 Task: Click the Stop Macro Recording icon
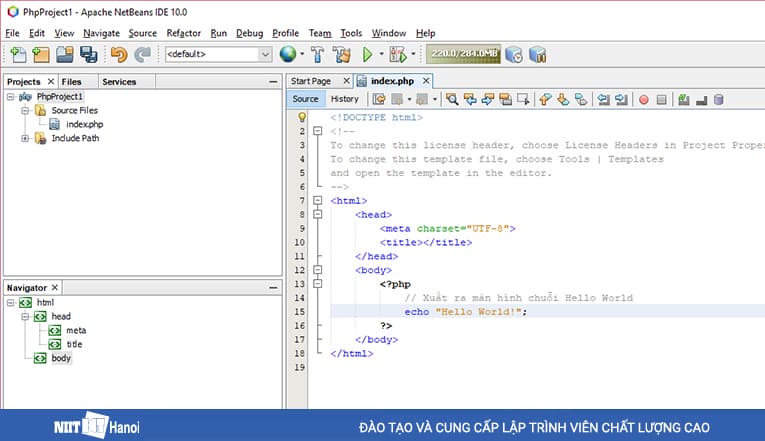(x=661, y=100)
